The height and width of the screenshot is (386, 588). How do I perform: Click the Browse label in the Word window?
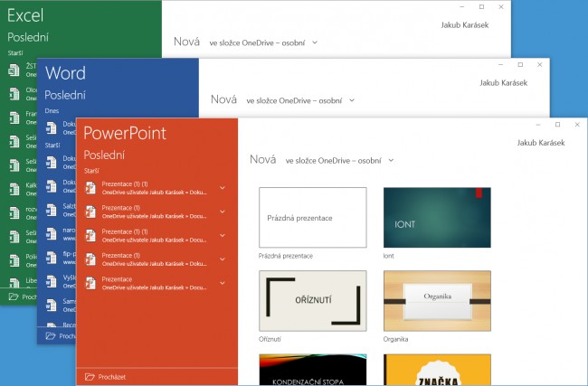(68, 336)
